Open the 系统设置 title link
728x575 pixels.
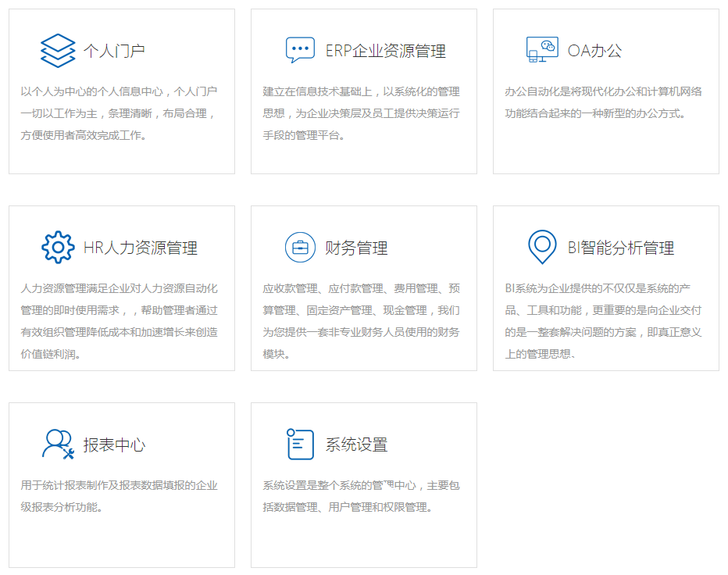click(356, 445)
